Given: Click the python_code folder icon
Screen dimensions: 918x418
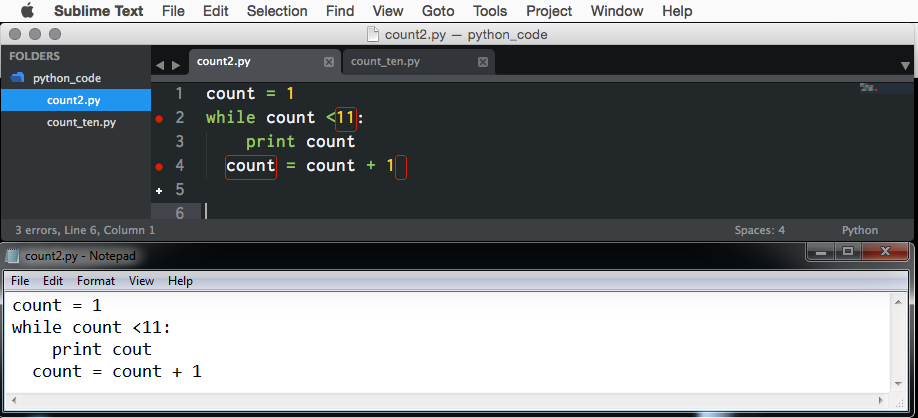Looking at the screenshot, I should coord(18,77).
